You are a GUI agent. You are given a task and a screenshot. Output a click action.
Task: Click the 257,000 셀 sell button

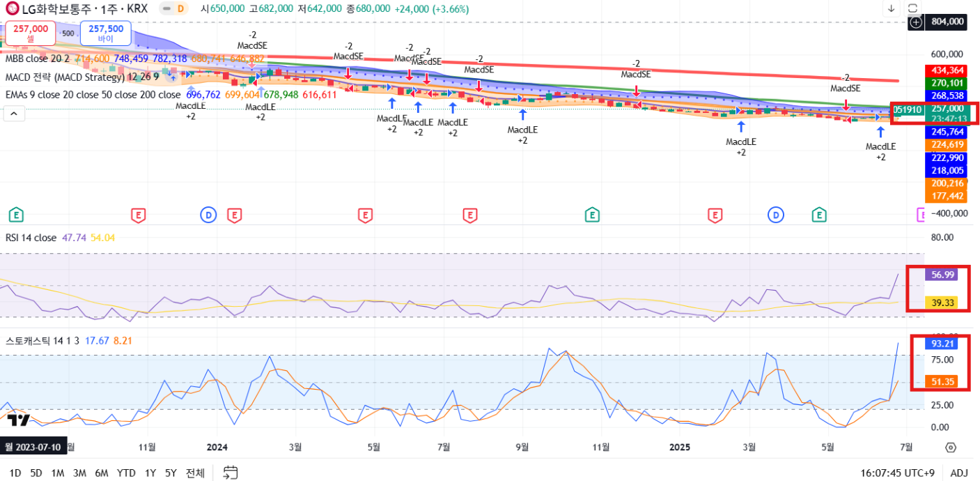(31, 33)
